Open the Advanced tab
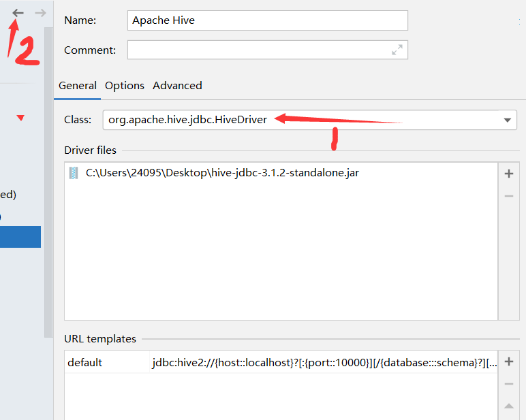The width and height of the screenshot is (526, 420). 177,86
